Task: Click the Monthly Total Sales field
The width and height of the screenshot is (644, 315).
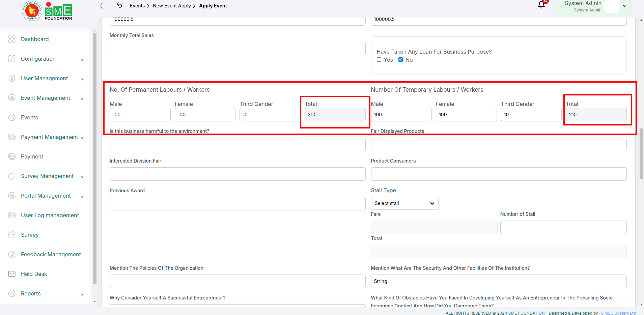Action: pyautogui.click(x=237, y=49)
